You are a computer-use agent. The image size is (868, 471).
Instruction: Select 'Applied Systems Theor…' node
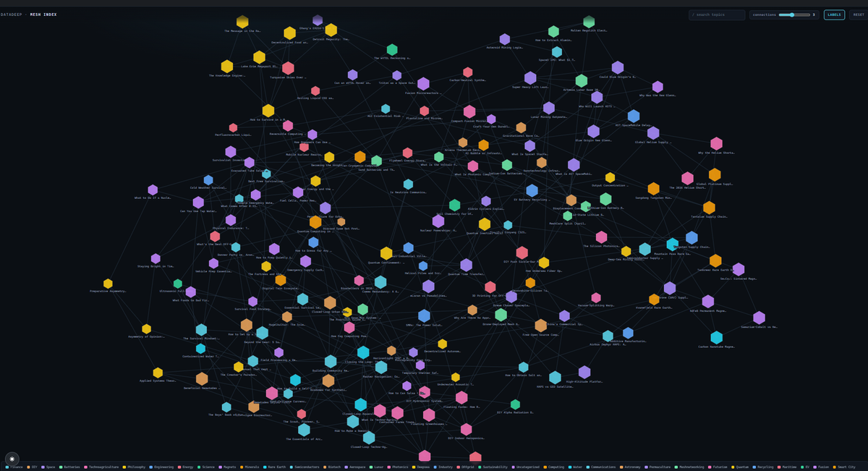pyautogui.click(x=158, y=373)
